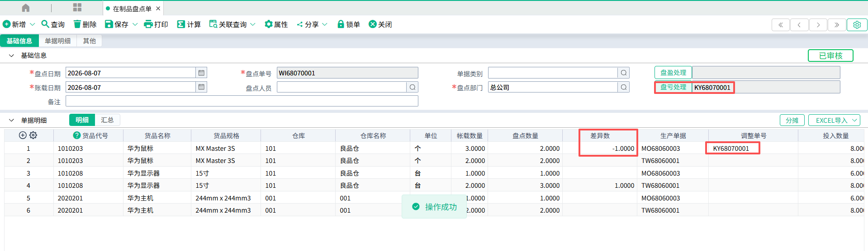868x251 pixels.
Task: Open the grid column settings gear
Action: (33, 135)
